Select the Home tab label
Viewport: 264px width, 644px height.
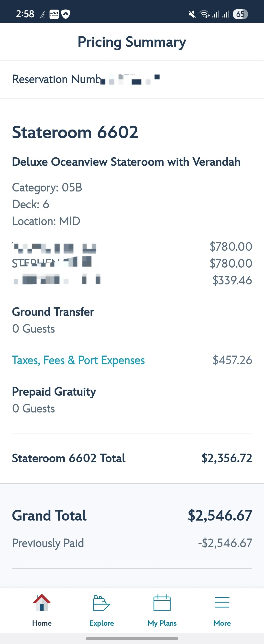[x=42, y=623]
